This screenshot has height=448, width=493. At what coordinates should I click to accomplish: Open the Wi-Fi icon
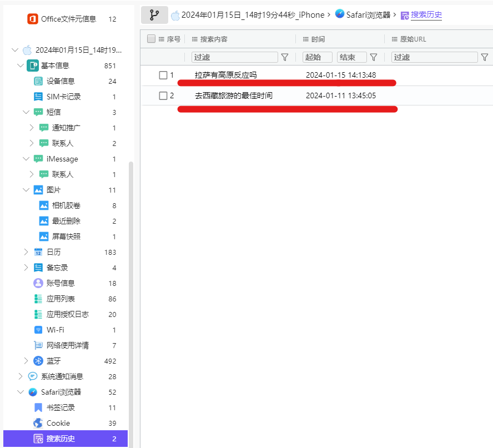click(38, 330)
